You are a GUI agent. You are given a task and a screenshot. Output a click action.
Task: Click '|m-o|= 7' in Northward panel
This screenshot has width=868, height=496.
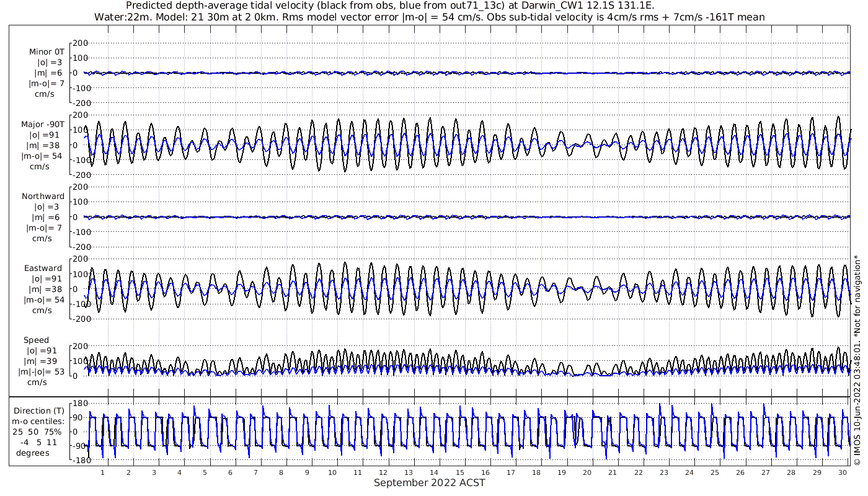[x=45, y=228]
